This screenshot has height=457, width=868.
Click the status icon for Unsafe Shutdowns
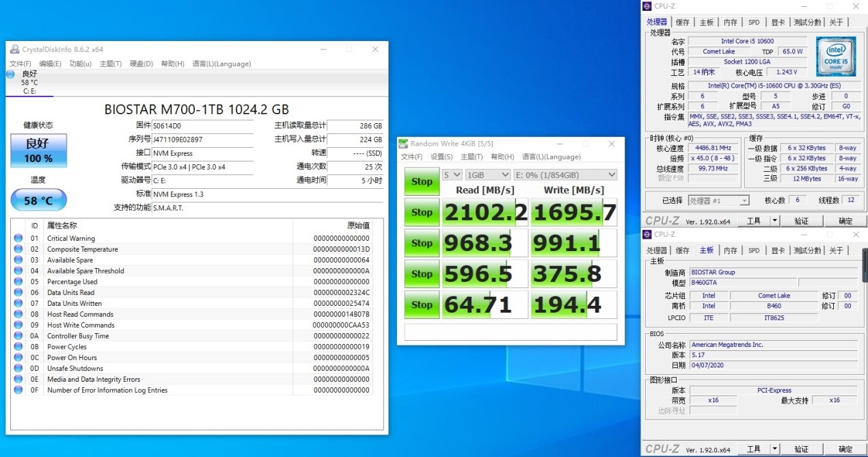(18, 369)
